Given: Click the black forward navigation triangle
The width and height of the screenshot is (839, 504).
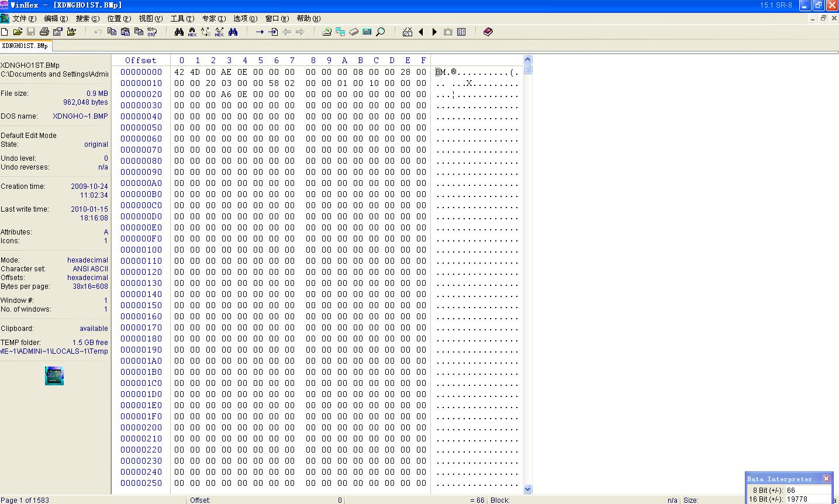Looking at the screenshot, I should tap(434, 32).
